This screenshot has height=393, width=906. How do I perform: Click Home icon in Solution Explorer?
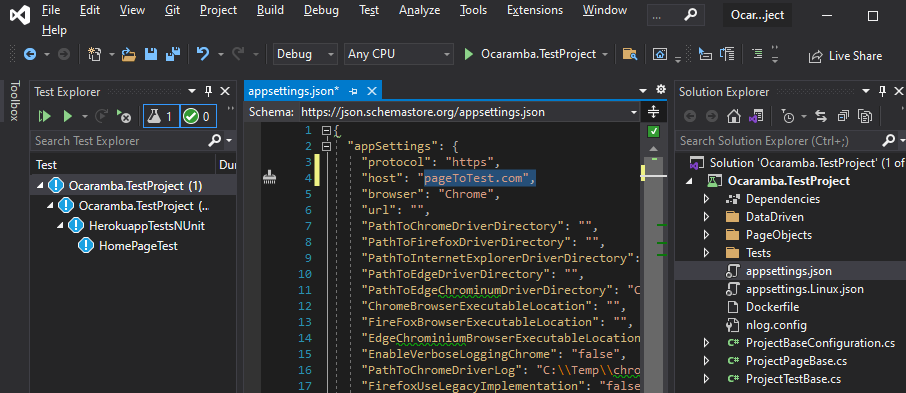coord(734,116)
